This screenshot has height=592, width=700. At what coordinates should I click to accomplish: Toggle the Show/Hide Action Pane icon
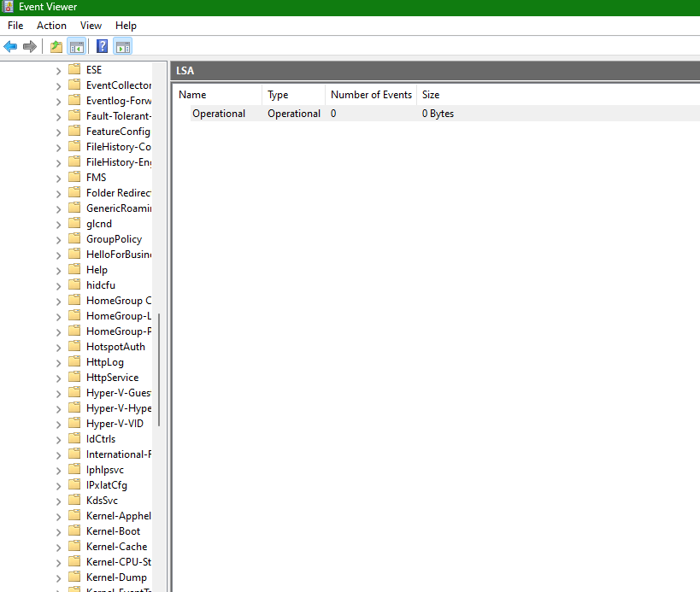pos(123,46)
